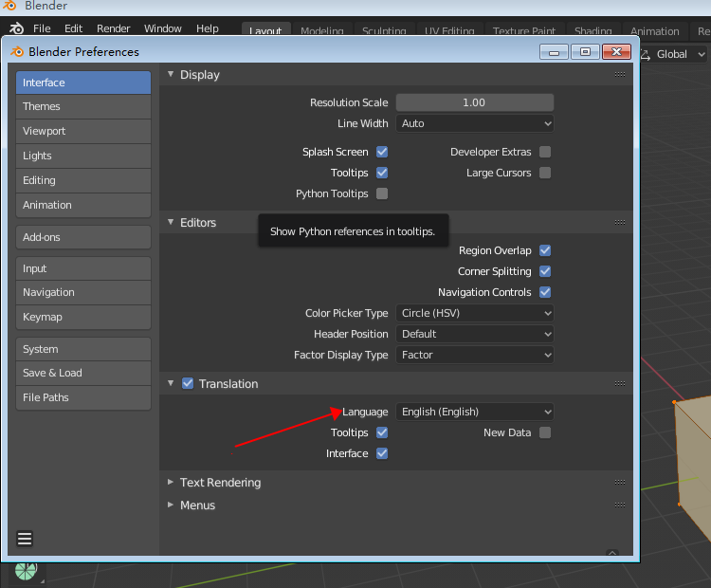Click the Translation panel drag grip icon
Image resolution: width=711 pixels, height=588 pixels.
(x=619, y=384)
